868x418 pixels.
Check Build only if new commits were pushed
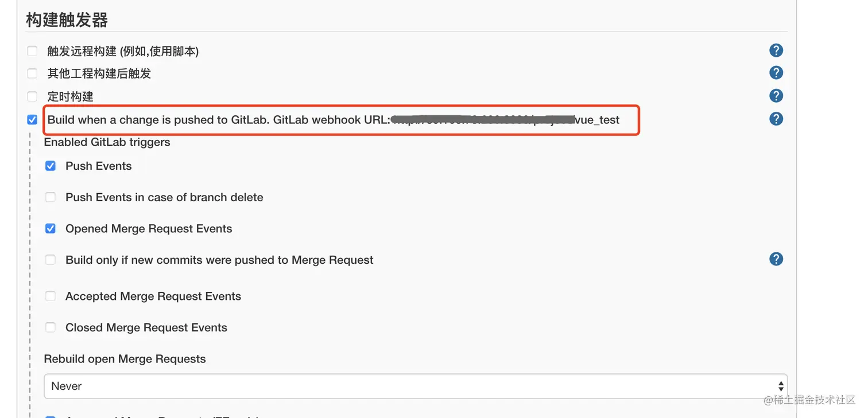pos(51,260)
